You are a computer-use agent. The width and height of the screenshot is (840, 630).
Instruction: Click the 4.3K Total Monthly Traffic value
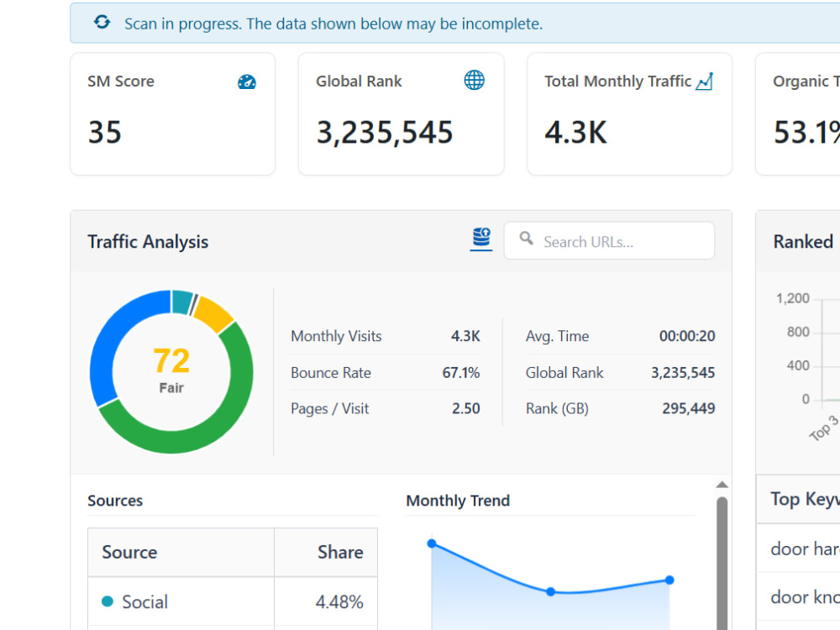pyautogui.click(x=576, y=132)
